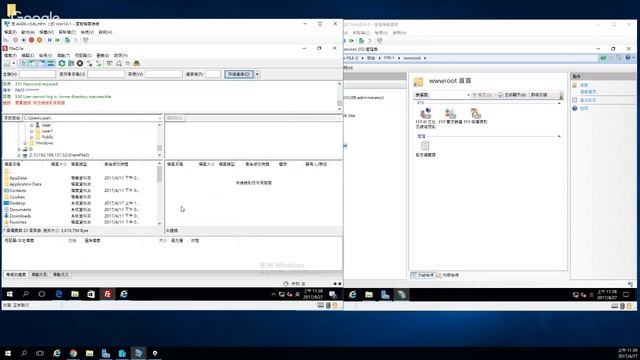This screenshot has height=360, width=640.
Task: Open FileZilla's Transfer menu (fourth menu item)
Action: click(63, 56)
